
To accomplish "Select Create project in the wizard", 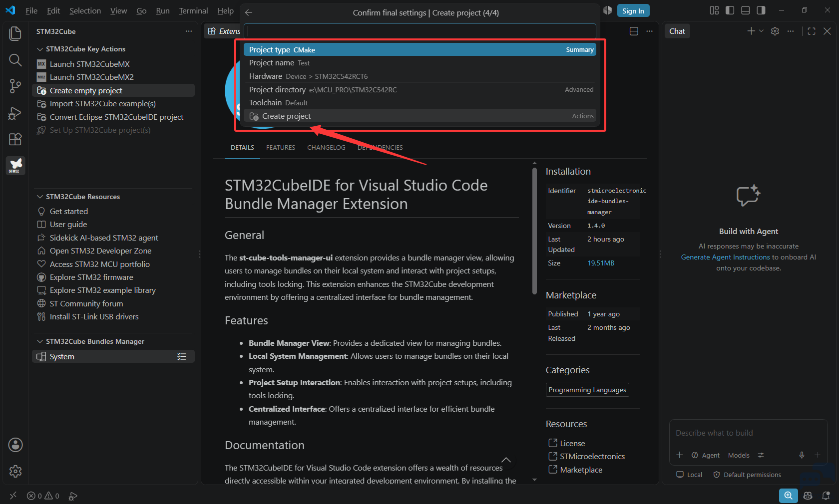I will pyautogui.click(x=420, y=116).
